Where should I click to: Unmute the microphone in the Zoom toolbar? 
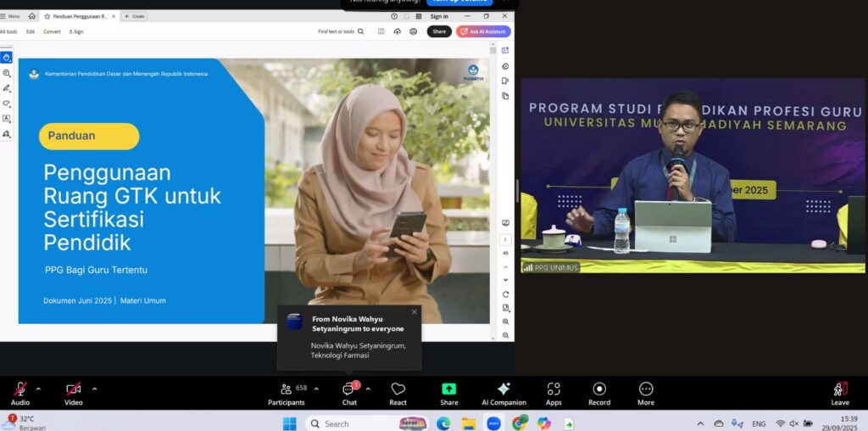coord(19,389)
